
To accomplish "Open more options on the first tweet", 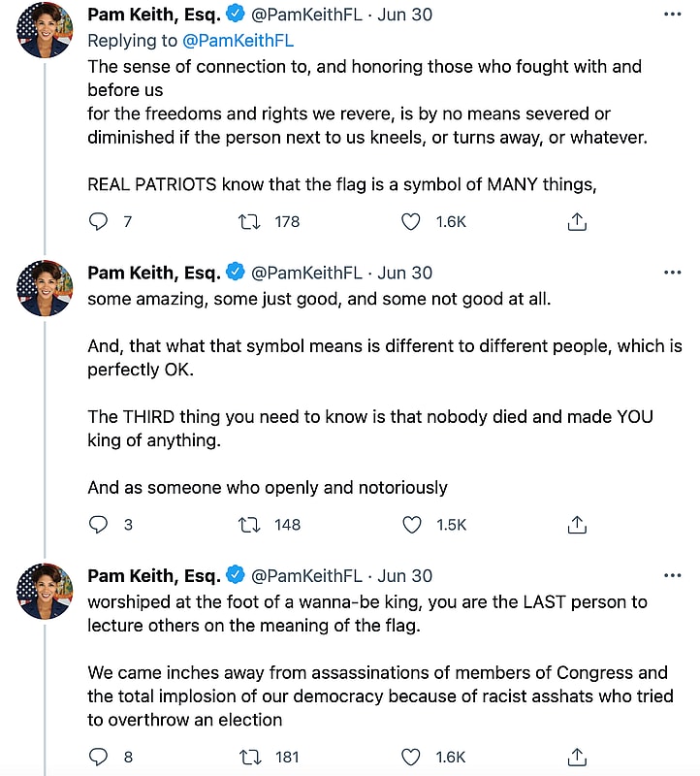I will pyautogui.click(x=672, y=16).
